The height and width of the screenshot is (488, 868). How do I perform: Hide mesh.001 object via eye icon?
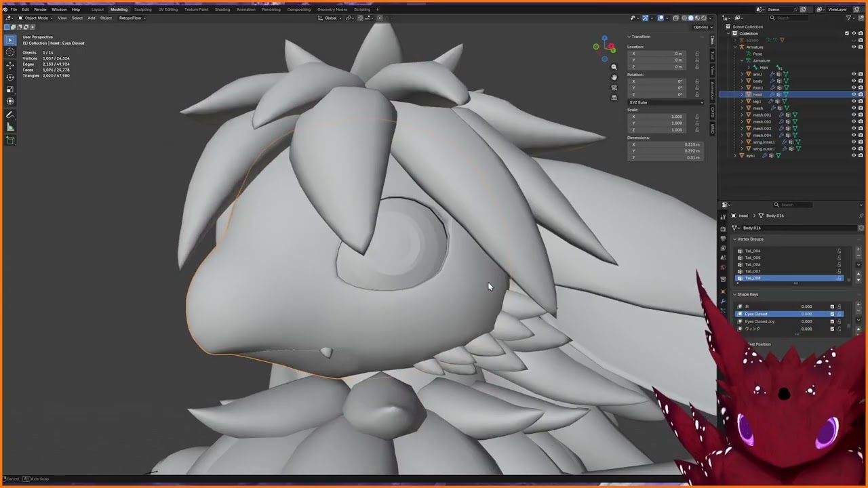(853, 115)
